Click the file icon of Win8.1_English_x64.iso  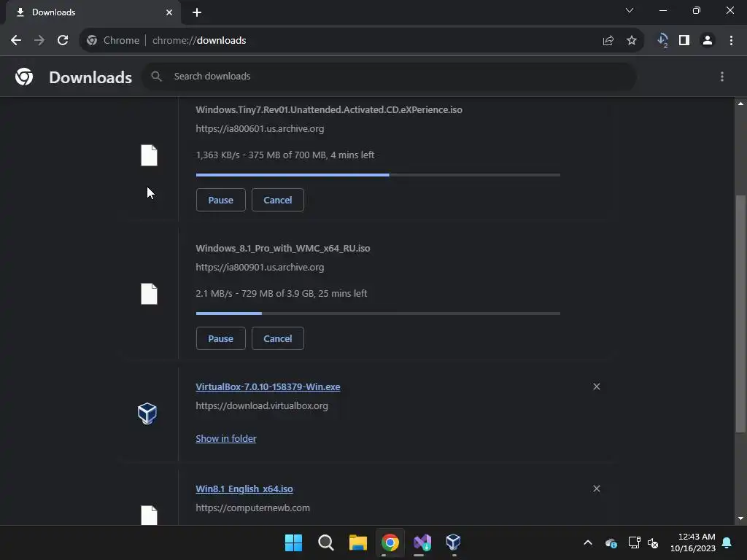(149, 516)
